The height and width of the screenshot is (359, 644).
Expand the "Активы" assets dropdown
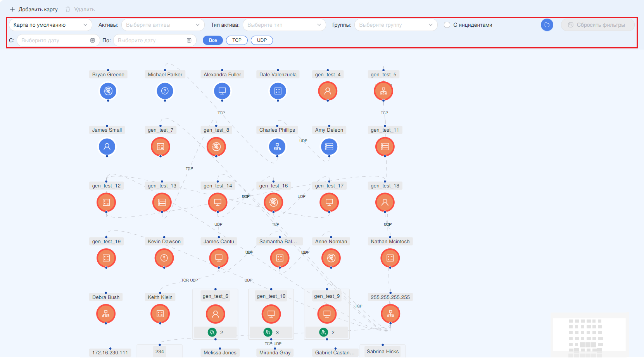coord(163,25)
